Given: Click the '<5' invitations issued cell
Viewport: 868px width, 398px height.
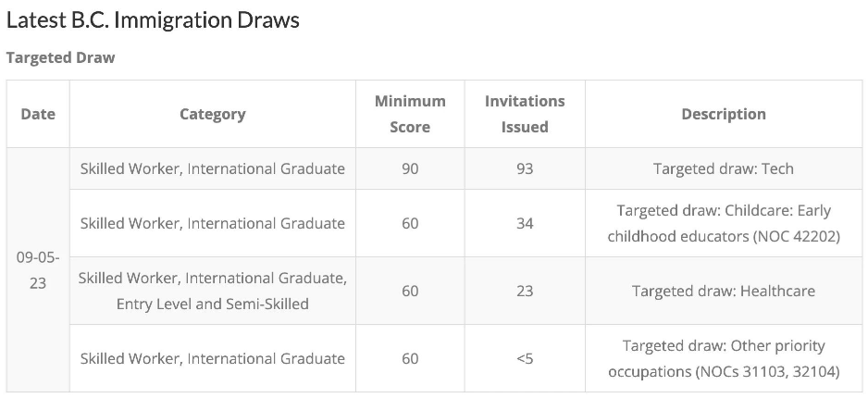Looking at the screenshot, I should coord(525,358).
